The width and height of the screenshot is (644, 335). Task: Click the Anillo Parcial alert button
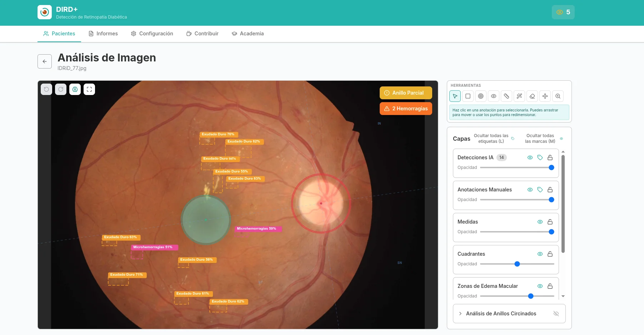coord(406,93)
